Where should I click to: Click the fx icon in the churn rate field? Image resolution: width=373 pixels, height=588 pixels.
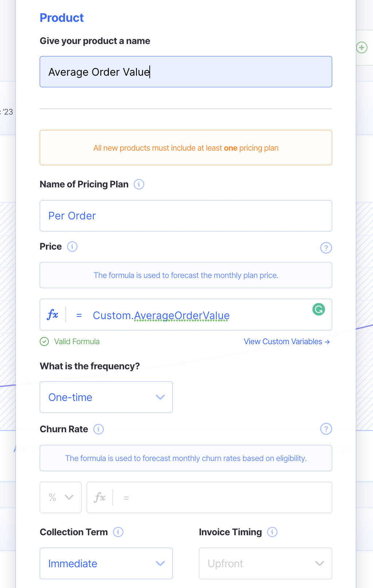point(100,497)
